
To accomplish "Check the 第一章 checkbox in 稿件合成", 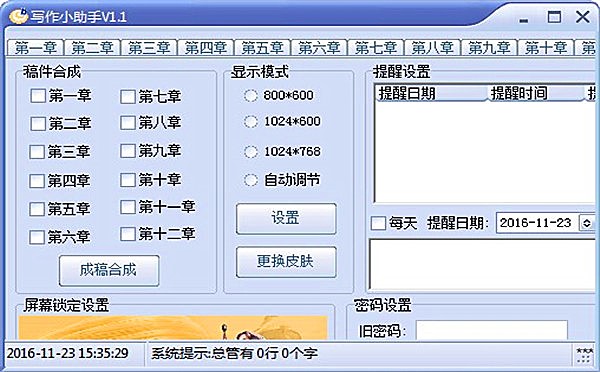I will click(x=38, y=96).
